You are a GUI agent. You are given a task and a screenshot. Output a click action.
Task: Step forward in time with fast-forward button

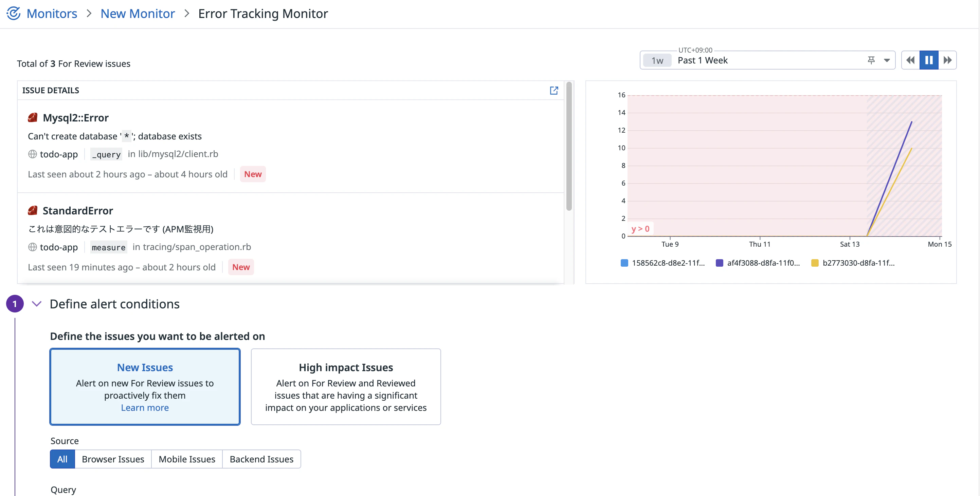[947, 60]
